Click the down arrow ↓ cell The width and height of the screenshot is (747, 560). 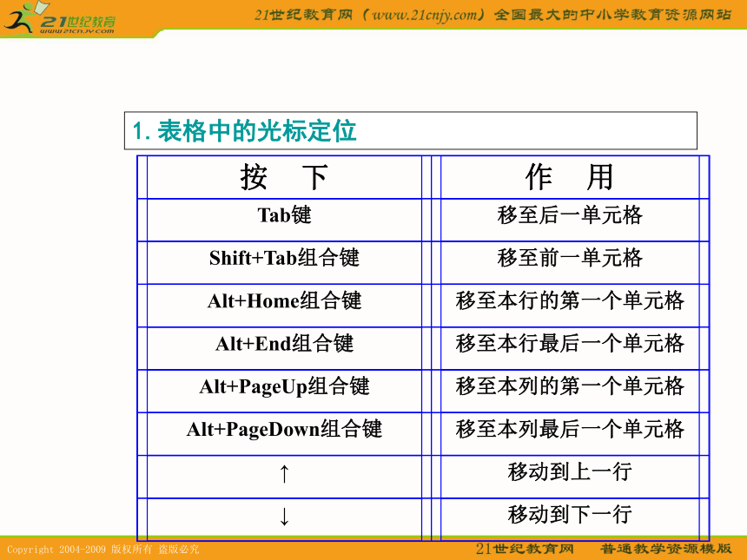[284, 519]
